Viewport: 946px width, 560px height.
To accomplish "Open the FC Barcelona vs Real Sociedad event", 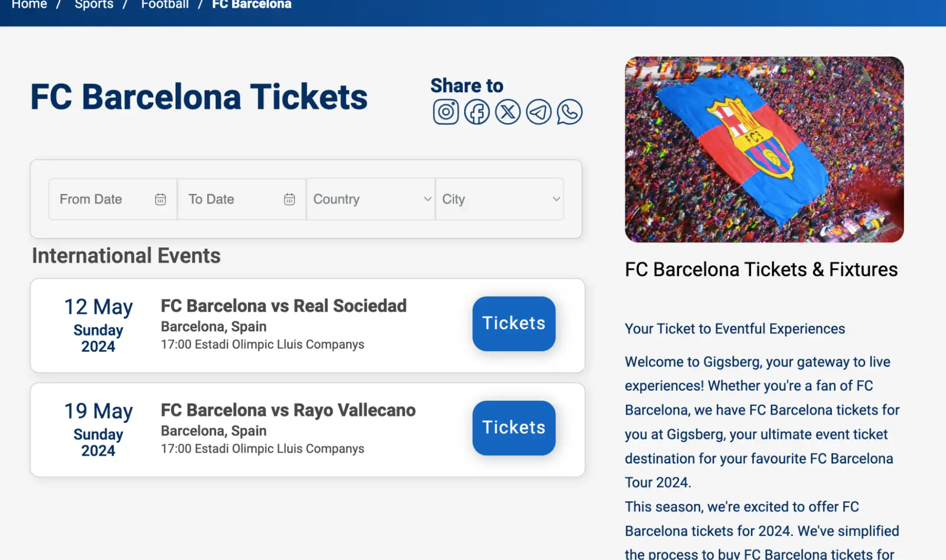I will (283, 306).
